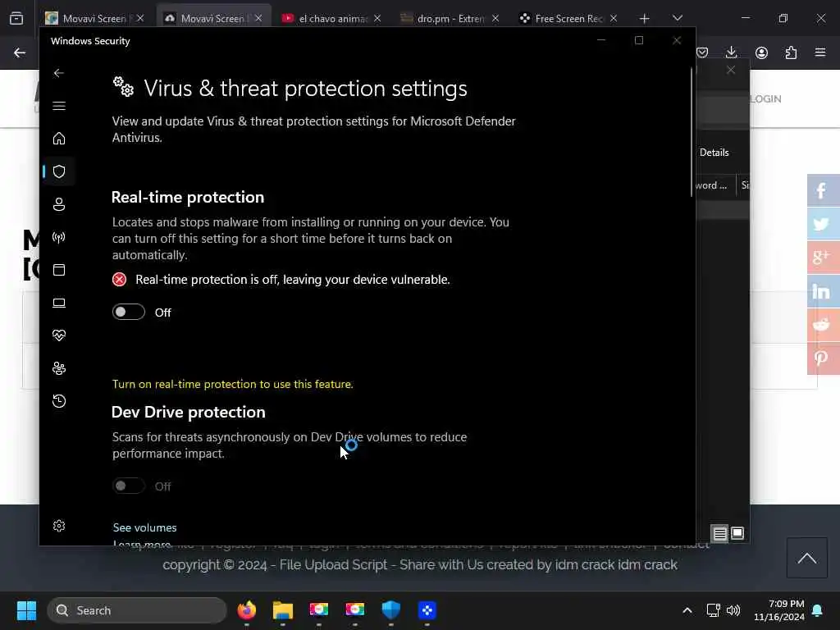Switch to first Movavi Screen browser tab
840x630 pixels.
pyautogui.click(x=94, y=18)
